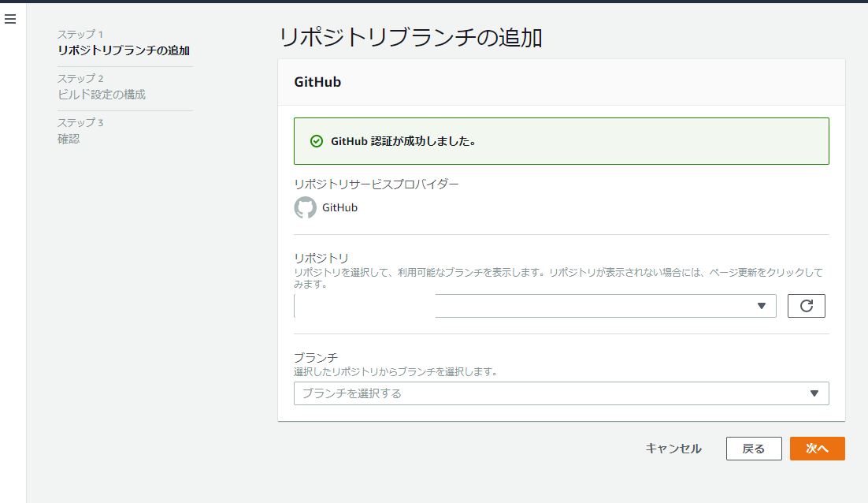Expand the ブランチを選択する dropdown

click(562, 393)
